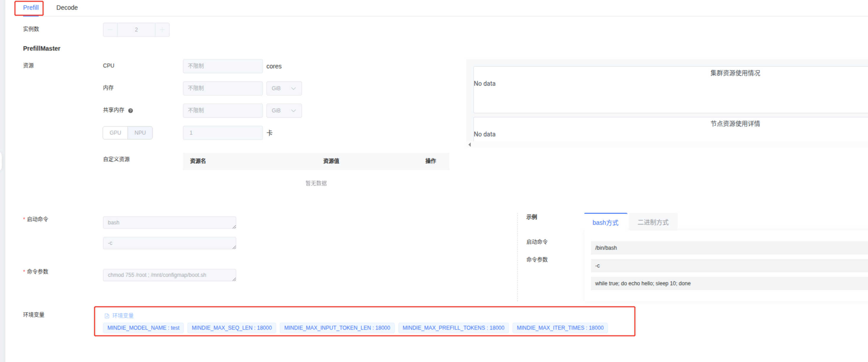Click the shared memory help question icon
Screen dimensions: 868x362
pos(130,110)
